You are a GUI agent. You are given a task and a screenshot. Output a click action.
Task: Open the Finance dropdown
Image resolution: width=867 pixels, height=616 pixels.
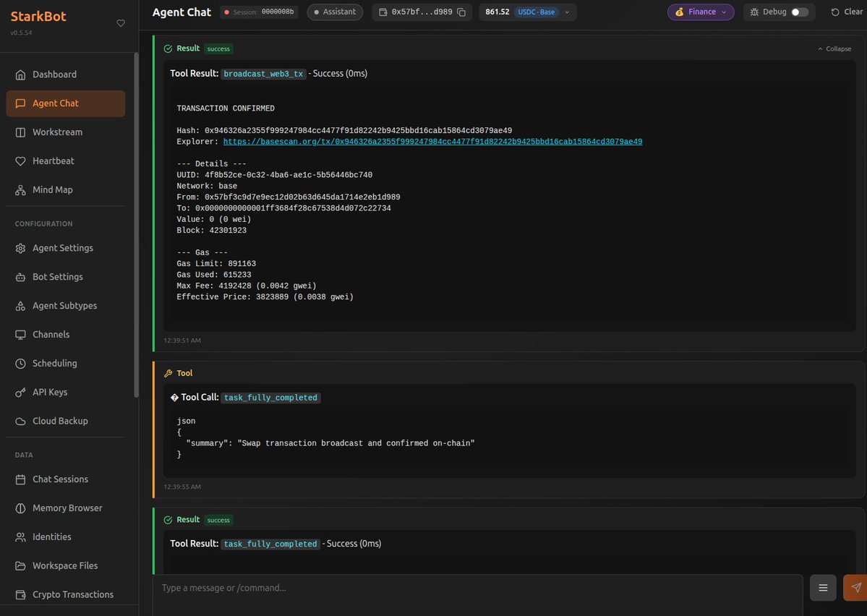coord(700,12)
